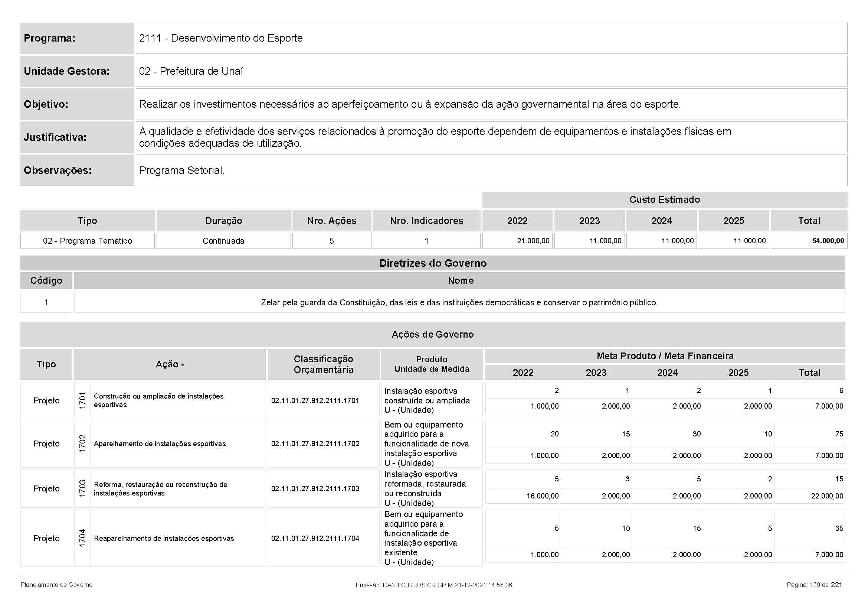Click the 22.000,00 total for action 1703
The height and width of the screenshot is (614, 868).
pos(827,496)
